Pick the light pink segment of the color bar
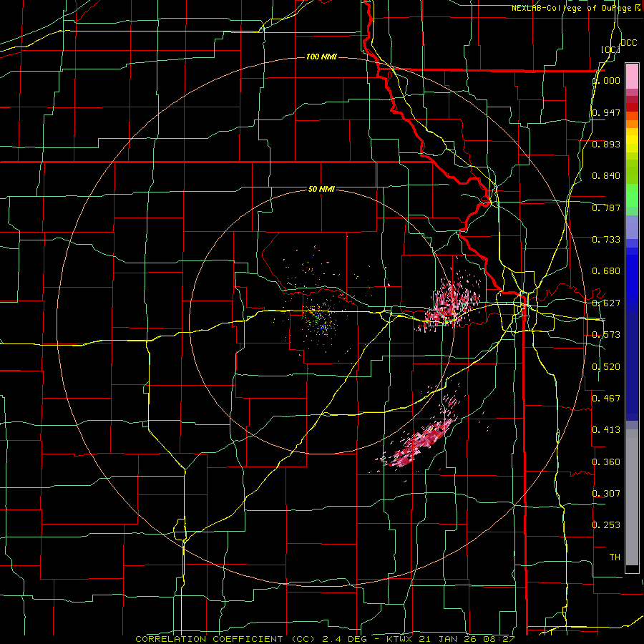The image size is (644, 644). coord(632,77)
